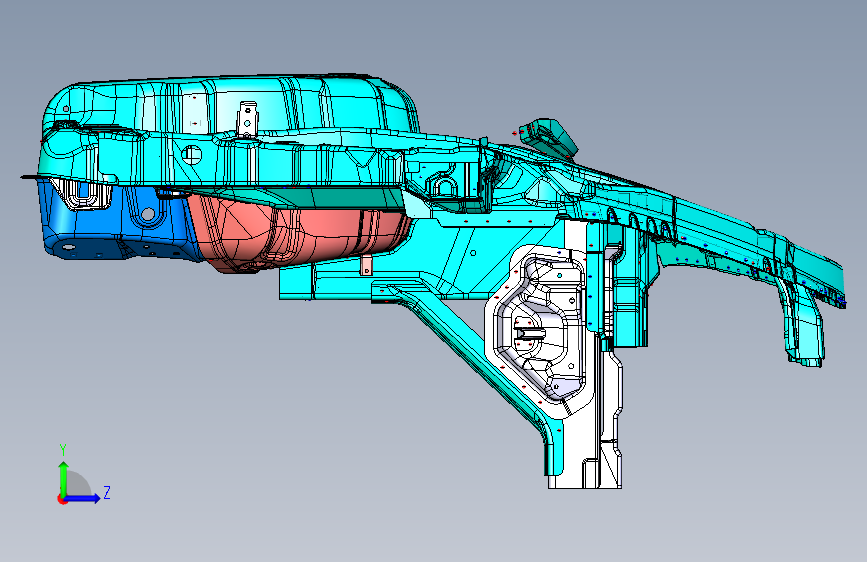The width and height of the screenshot is (867, 562).
Task: Pick the small cyan box part above frame
Action: pyautogui.click(x=549, y=136)
